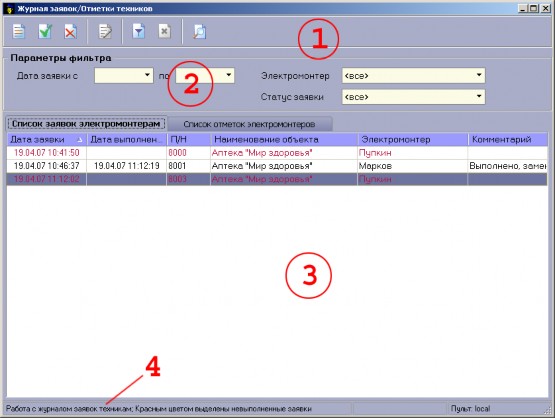Select the row with electrician Марков
Viewport: 555px width, 418px height.
click(277, 166)
